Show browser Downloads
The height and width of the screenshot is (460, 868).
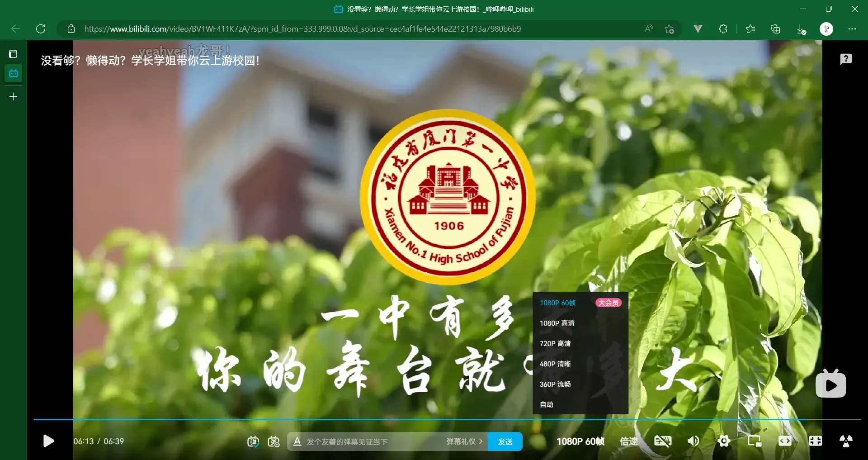[801, 29]
